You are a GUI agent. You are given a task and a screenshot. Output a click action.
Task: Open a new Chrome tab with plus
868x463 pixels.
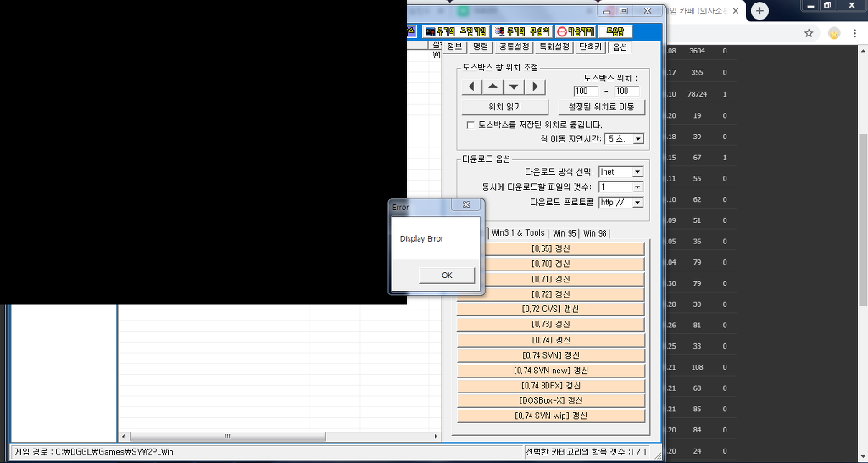click(x=759, y=10)
